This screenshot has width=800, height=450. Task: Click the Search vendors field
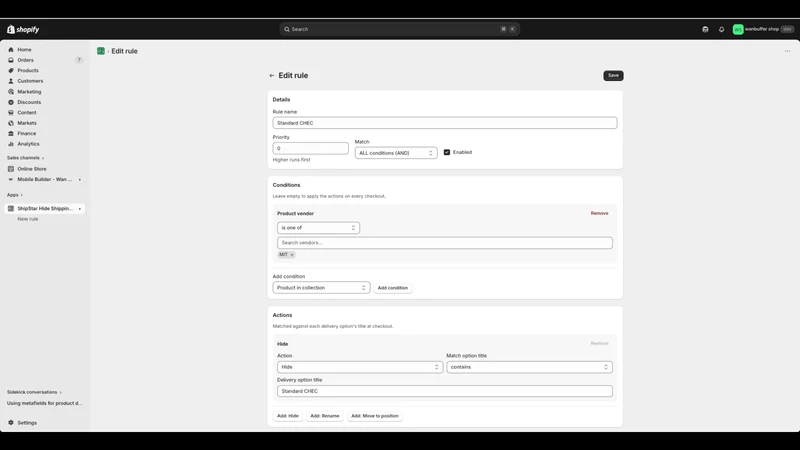[444, 243]
